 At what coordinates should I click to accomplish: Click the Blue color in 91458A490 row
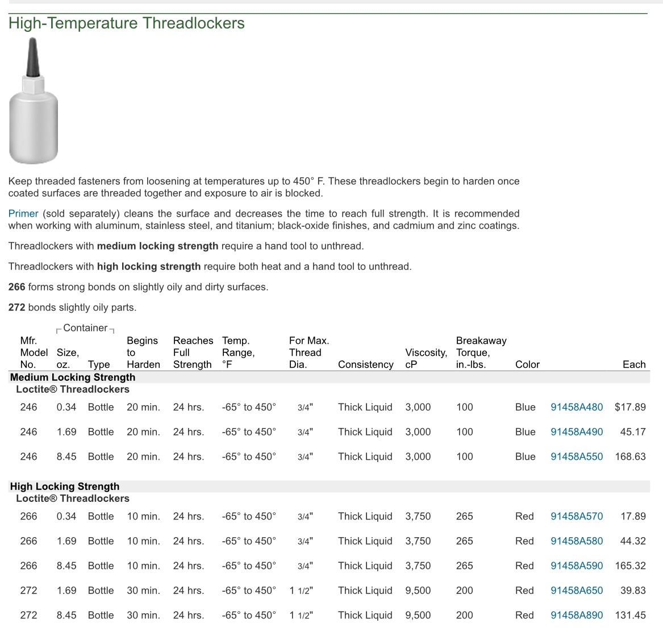pos(525,431)
